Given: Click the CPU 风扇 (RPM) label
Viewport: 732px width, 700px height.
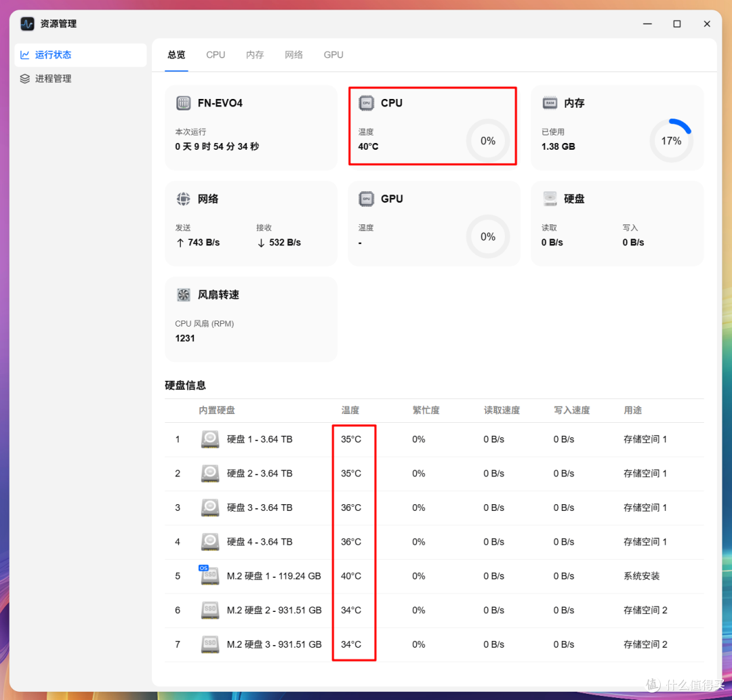Looking at the screenshot, I should 205,324.
